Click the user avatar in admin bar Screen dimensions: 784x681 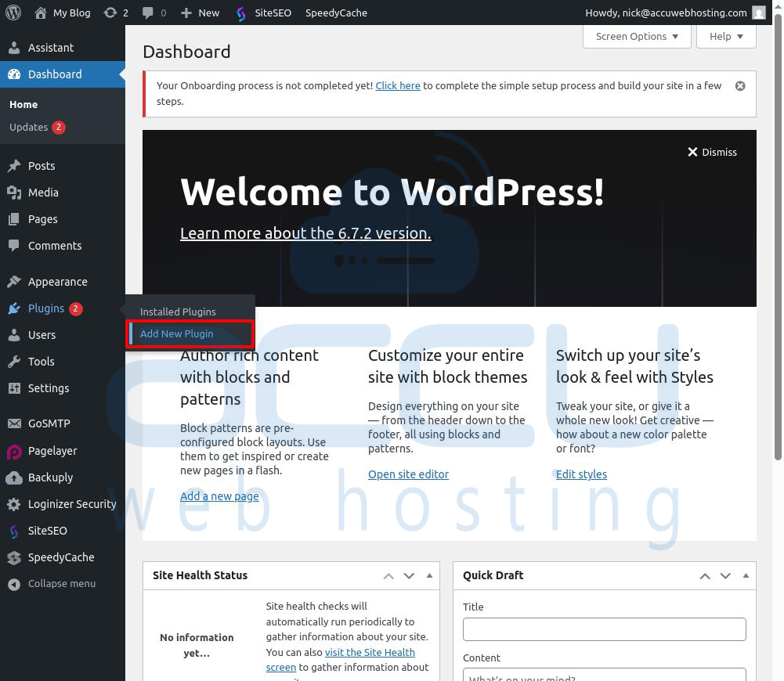[x=759, y=13]
